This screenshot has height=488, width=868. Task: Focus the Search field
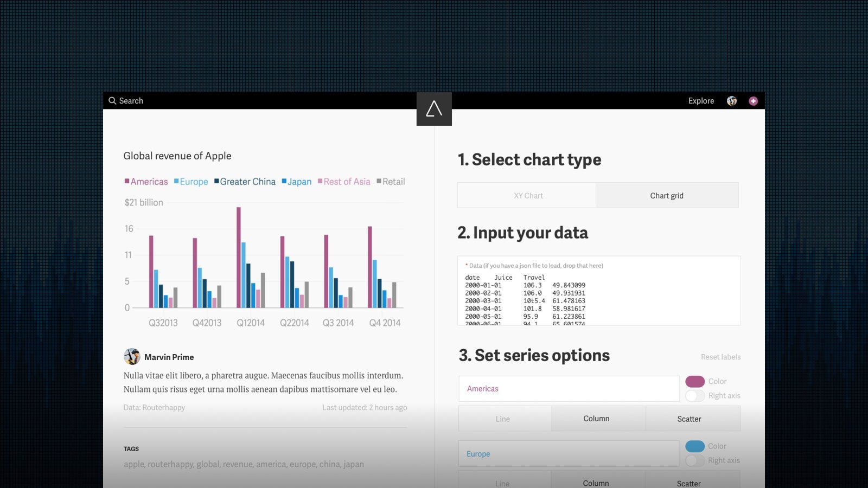[131, 101]
